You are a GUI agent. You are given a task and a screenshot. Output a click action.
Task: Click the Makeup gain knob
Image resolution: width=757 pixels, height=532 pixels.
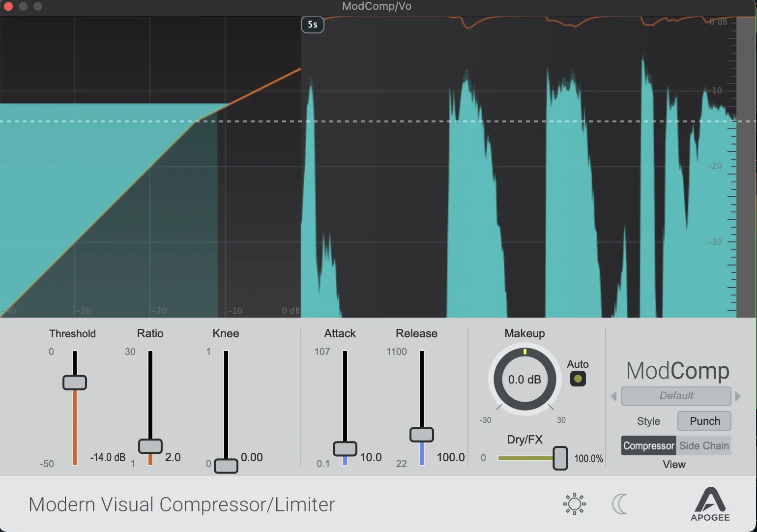524,379
